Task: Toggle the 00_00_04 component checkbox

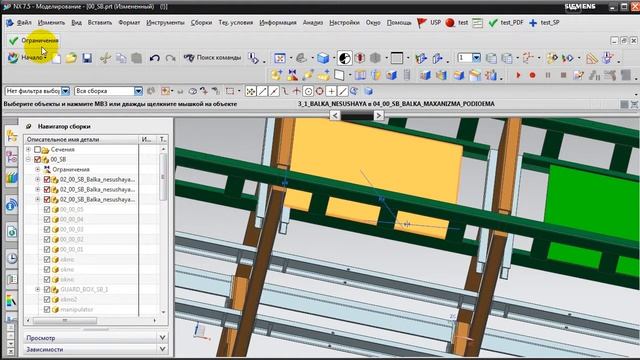Action: [47, 220]
